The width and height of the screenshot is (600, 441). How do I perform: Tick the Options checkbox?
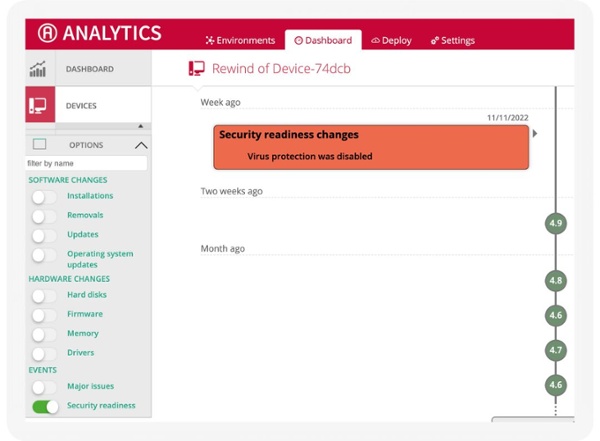(39, 144)
